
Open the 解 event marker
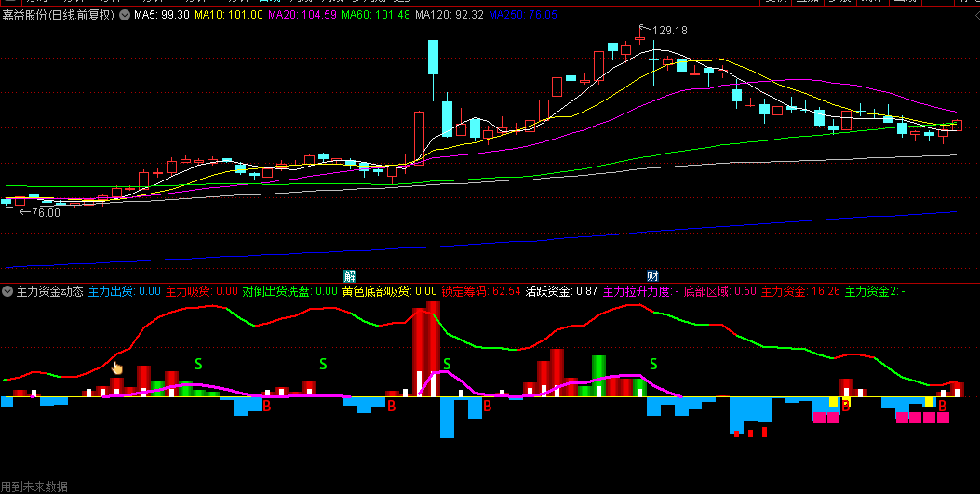click(x=349, y=276)
